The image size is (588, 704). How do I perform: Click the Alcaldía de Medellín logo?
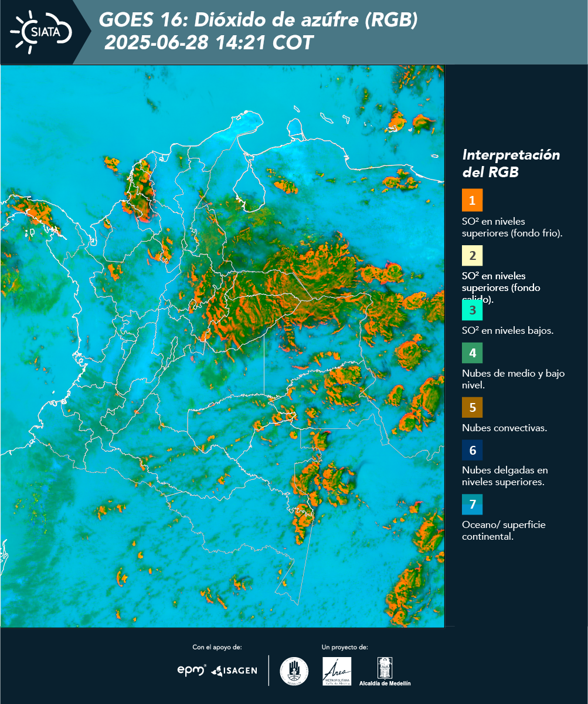(385, 672)
